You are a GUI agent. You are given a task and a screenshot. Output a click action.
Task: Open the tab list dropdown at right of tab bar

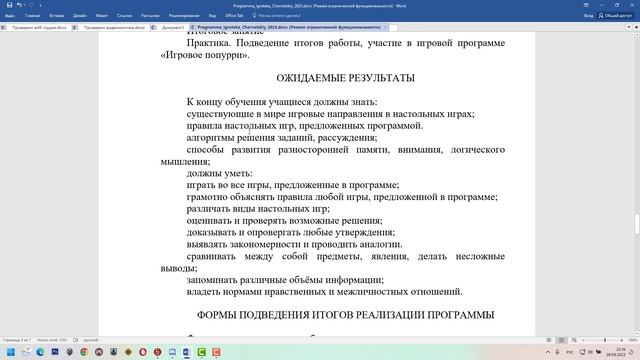point(629,27)
